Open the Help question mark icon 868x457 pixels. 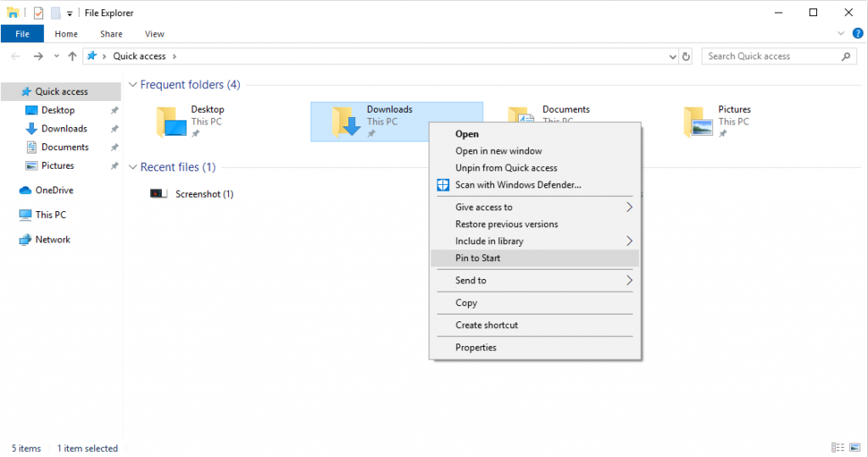click(858, 34)
